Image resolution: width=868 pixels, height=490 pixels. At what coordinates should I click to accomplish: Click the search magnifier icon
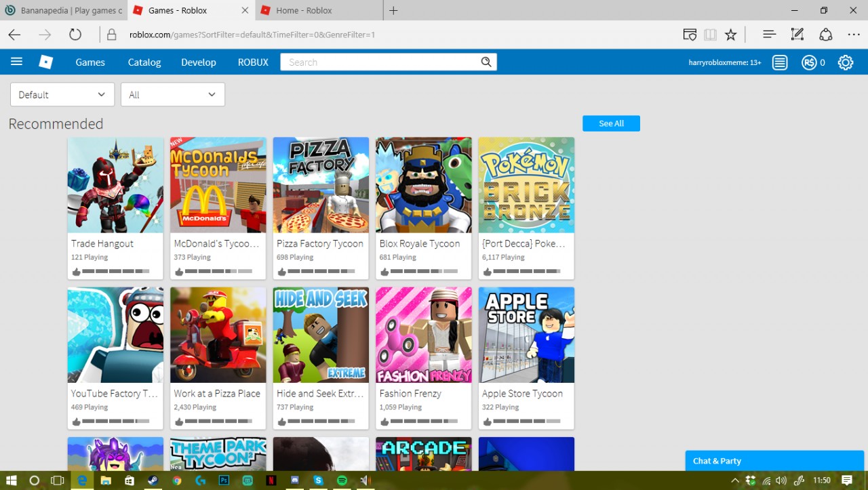(486, 62)
